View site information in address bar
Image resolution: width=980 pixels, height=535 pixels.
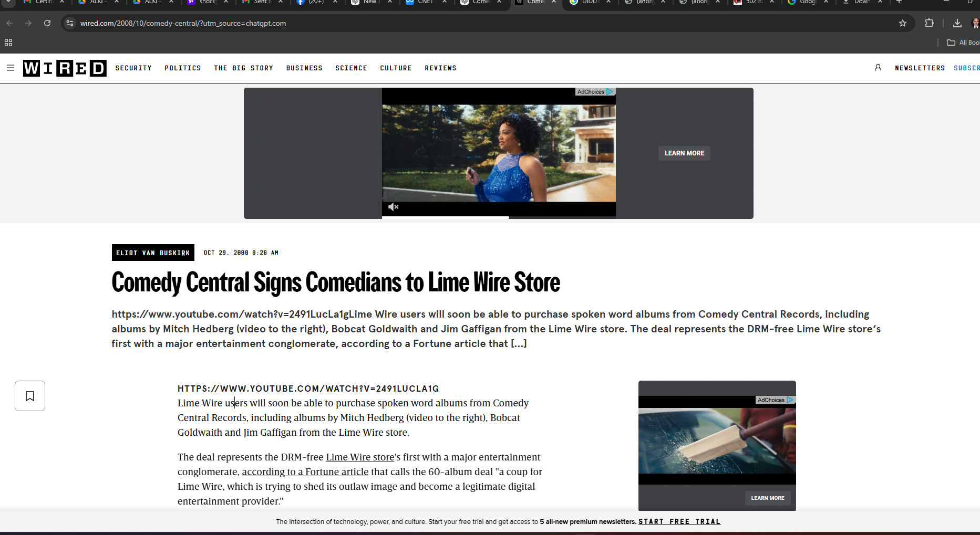pyautogui.click(x=70, y=23)
